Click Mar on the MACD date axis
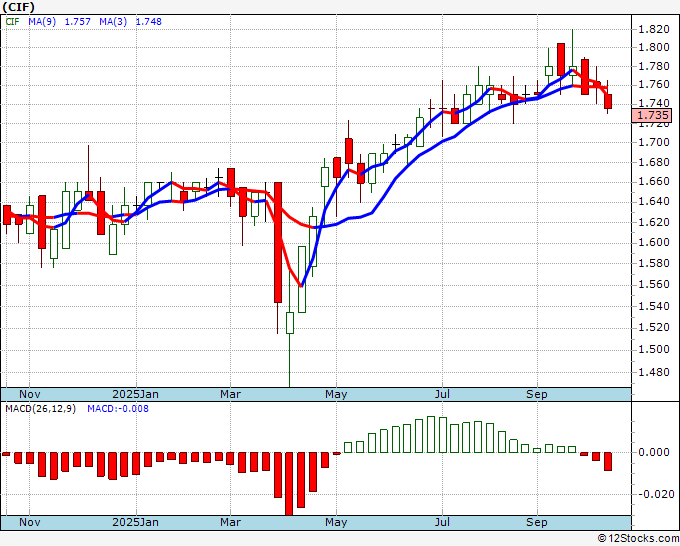Screen dimensions: 680x546 (230, 522)
